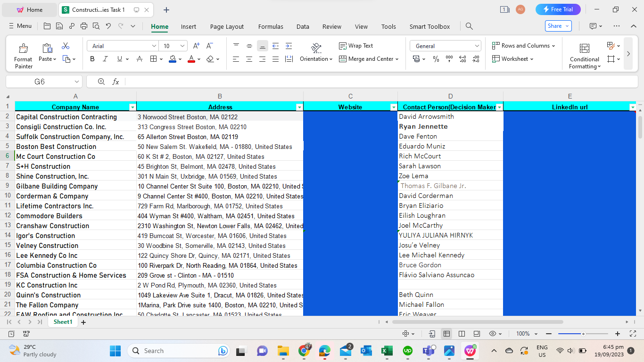The image size is (644, 362).
Task: Zoom in with plus button
Action: [618, 334]
